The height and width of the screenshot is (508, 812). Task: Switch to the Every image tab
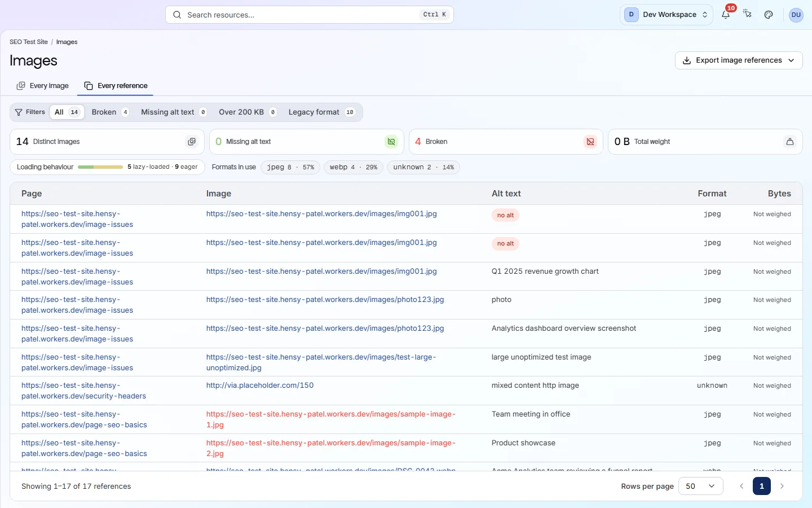pyautogui.click(x=43, y=86)
